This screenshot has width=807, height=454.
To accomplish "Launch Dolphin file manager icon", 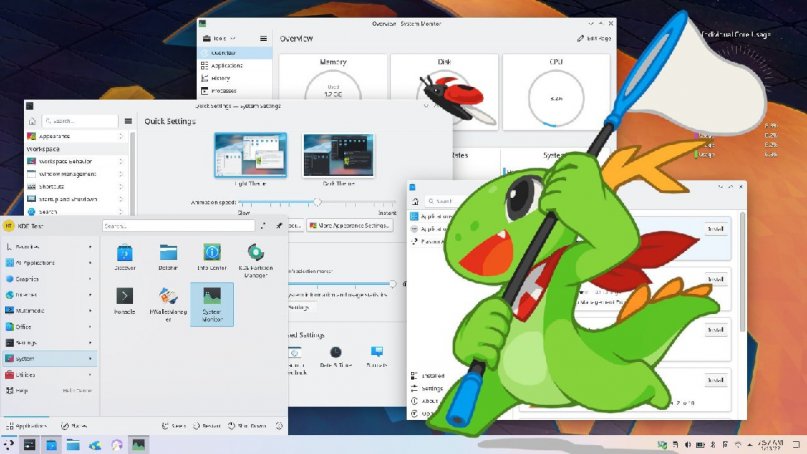I will [168, 256].
